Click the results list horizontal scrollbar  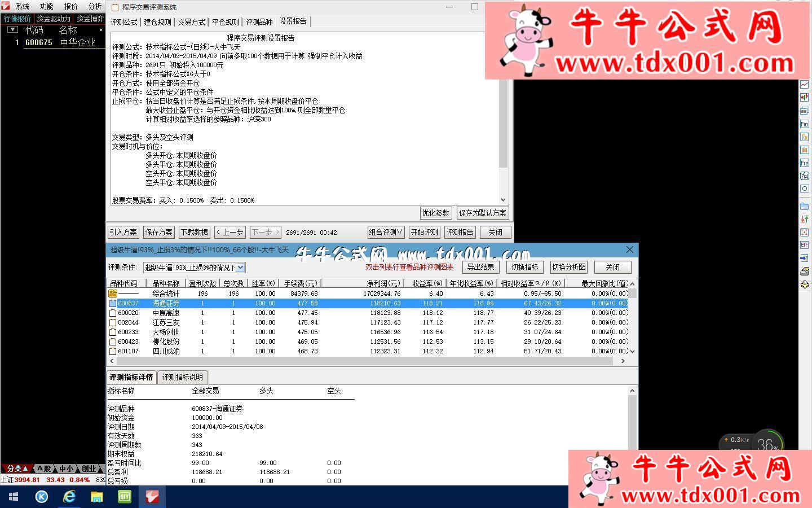click(x=367, y=361)
